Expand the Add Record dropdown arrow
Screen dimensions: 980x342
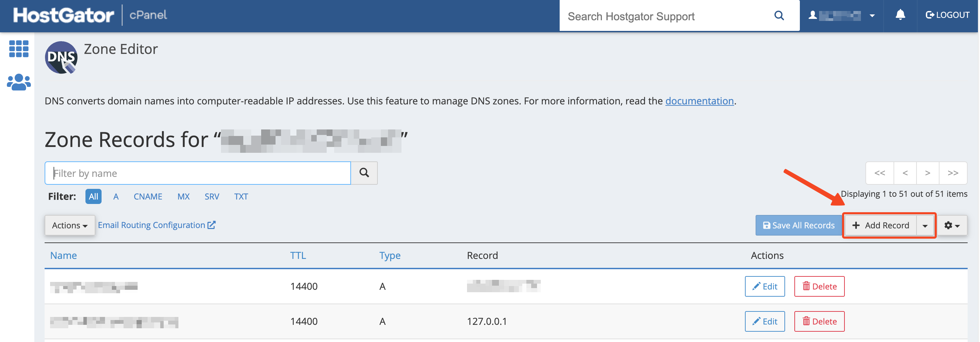[x=925, y=226]
